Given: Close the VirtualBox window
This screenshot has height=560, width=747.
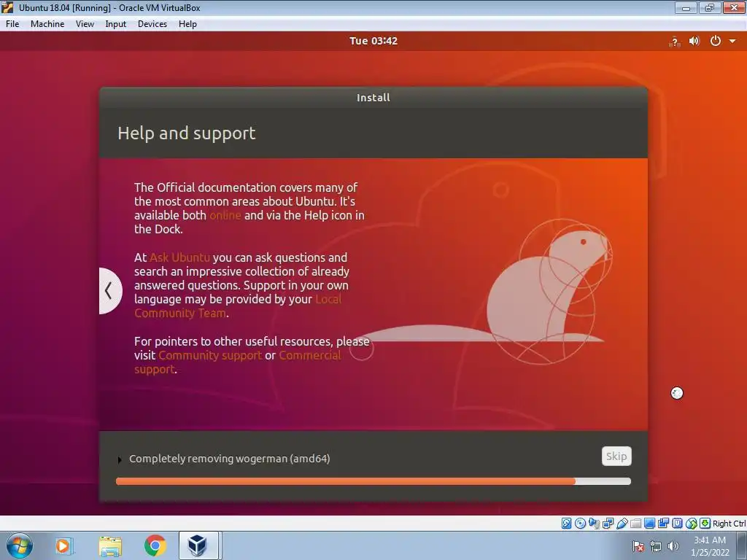Looking at the screenshot, I should tap(734, 7).
